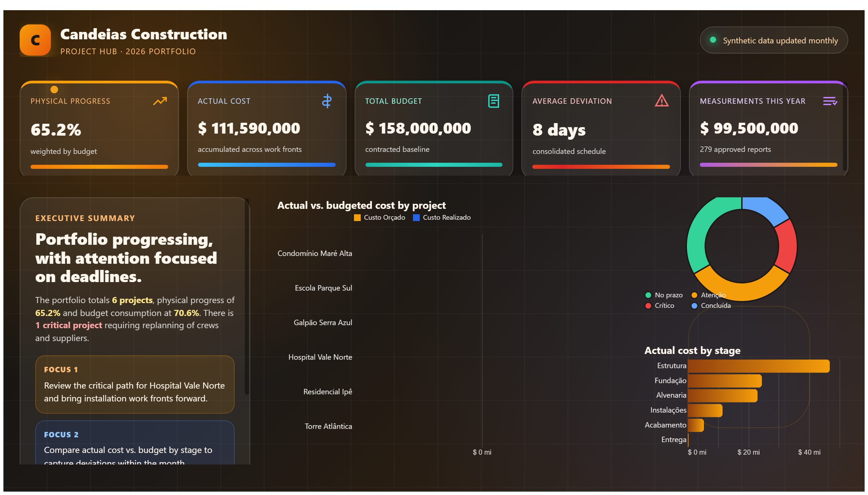Hide the Crítico donut legend entry

[x=659, y=305]
